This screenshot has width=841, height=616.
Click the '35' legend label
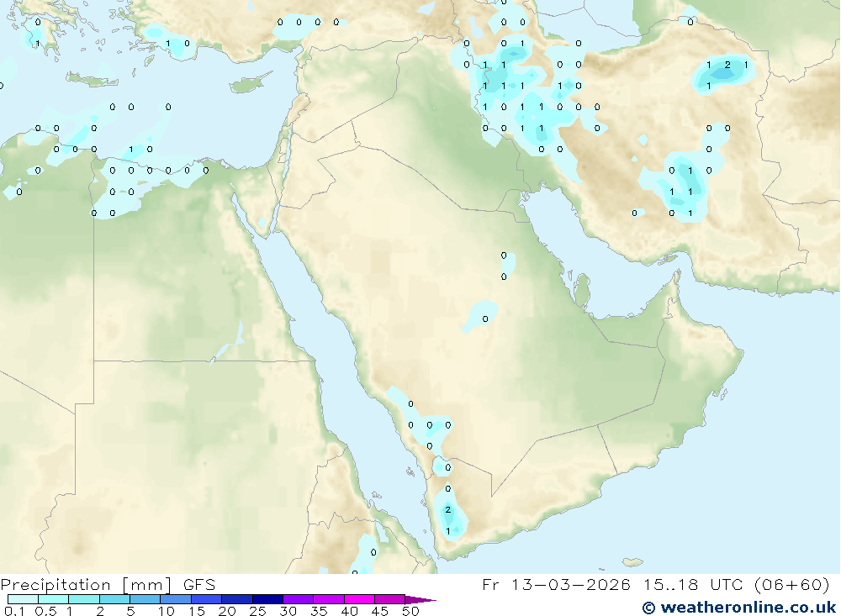tap(319, 611)
